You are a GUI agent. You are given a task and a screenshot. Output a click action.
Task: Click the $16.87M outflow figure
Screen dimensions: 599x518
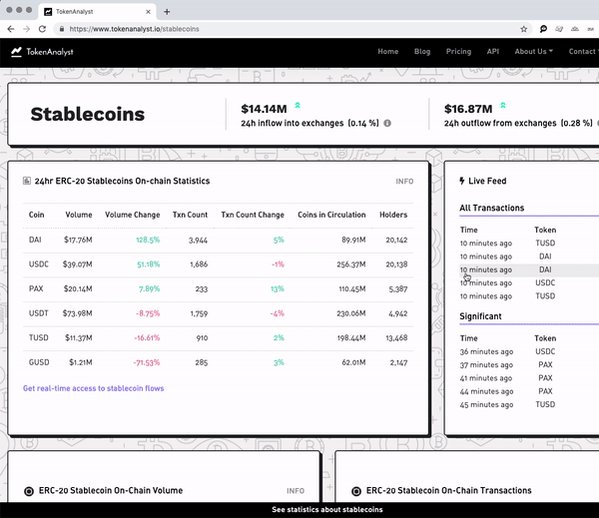pos(468,109)
